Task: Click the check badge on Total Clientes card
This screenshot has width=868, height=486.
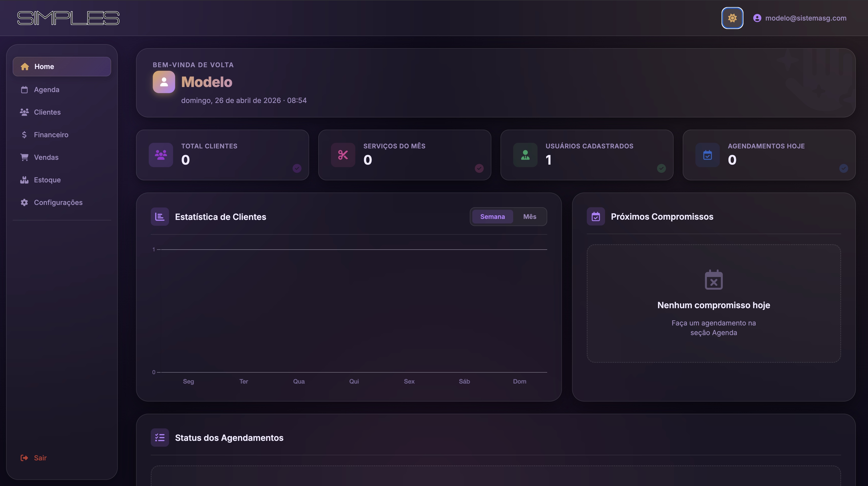Action: pos(297,168)
